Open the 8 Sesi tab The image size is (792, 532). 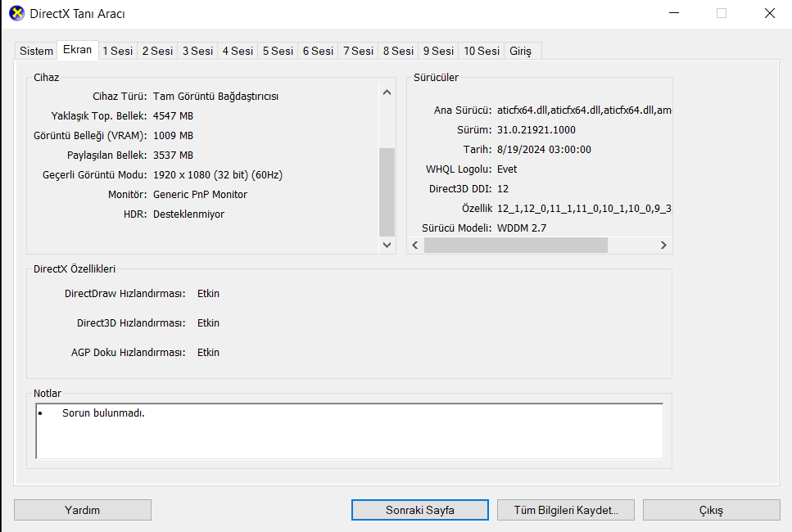click(399, 51)
